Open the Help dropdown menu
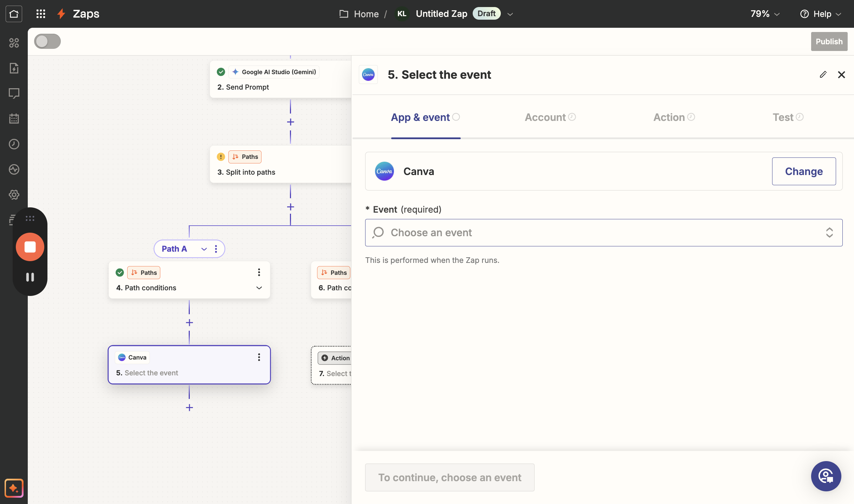854x504 pixels. 821,14
